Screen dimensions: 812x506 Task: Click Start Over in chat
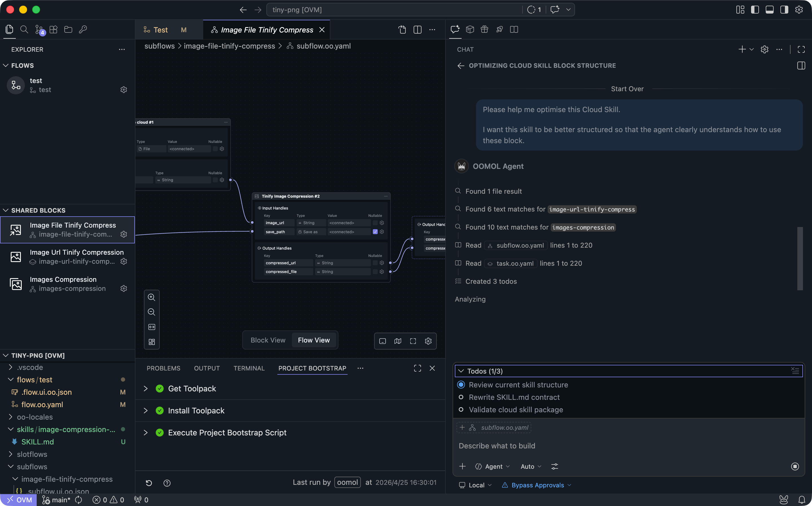tap(627, 89)
